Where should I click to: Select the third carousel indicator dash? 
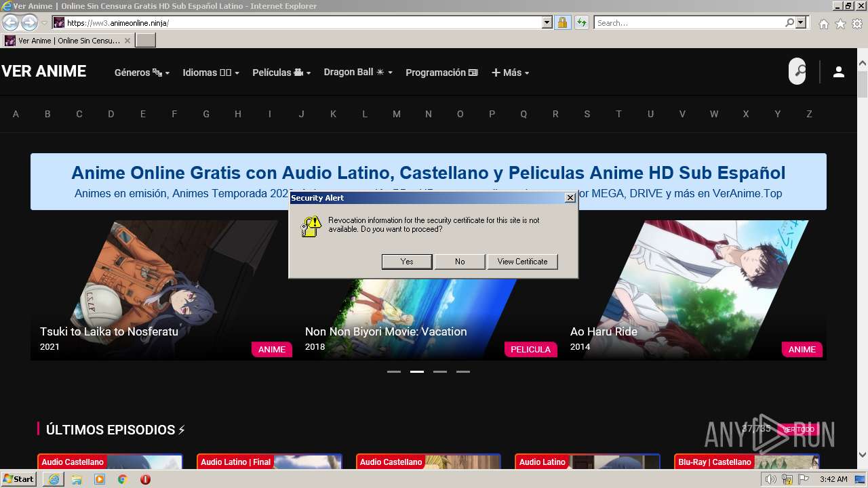click(440, 371)
